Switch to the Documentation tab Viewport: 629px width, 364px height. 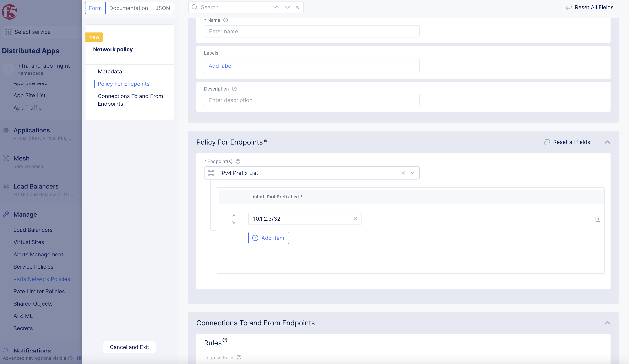click(x=129, y=8)
